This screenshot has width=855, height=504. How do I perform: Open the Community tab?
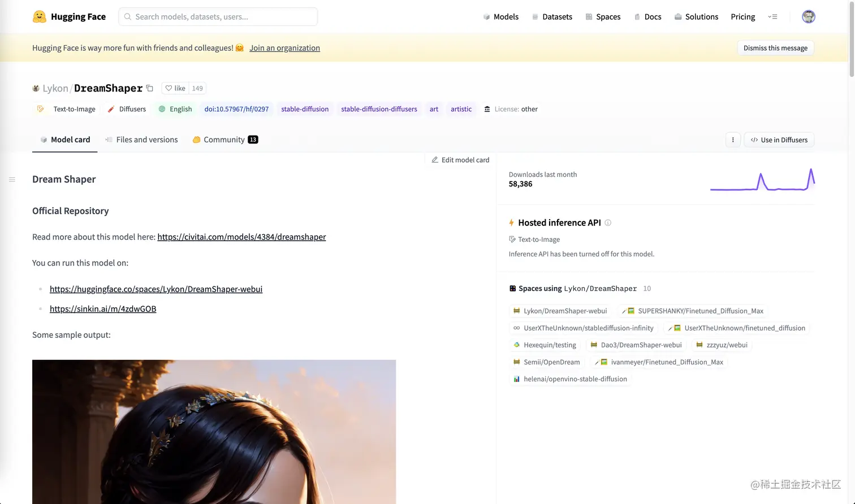(x=225, y=140)
